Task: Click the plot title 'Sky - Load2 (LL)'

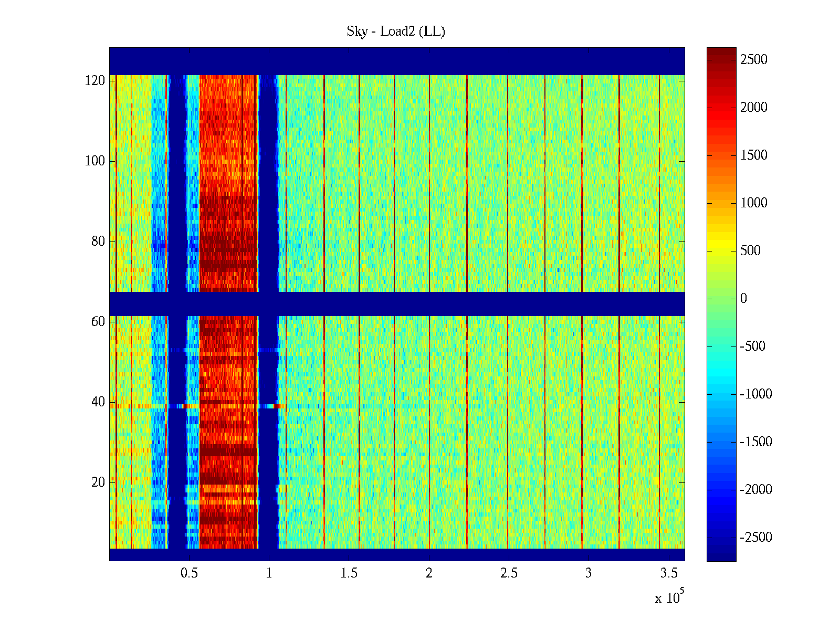Action: [396, 31]
